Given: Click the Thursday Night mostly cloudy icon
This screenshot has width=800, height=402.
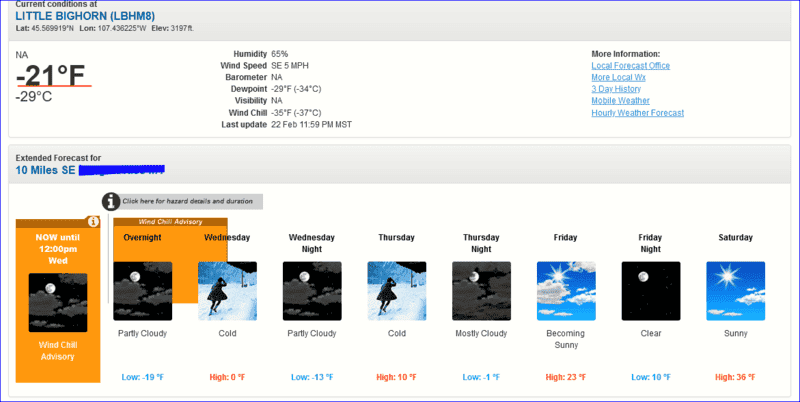Looking at the screenshot, I should coord(481,290).
